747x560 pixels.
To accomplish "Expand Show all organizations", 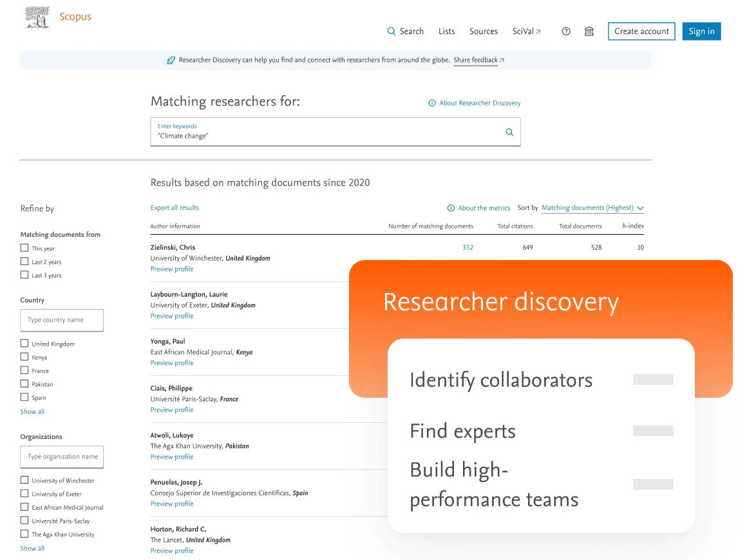I will (x=32, y=548).
